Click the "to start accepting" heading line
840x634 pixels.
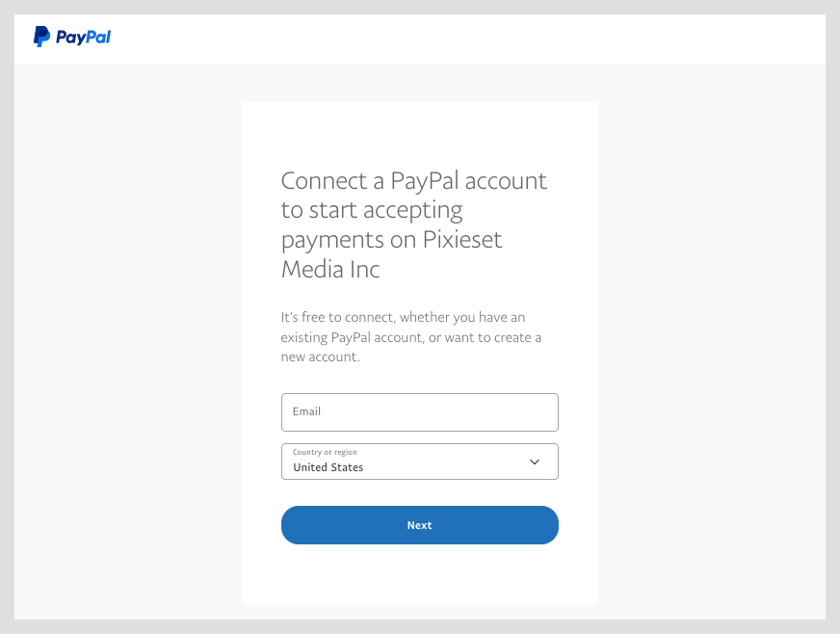tap(372, 209)
